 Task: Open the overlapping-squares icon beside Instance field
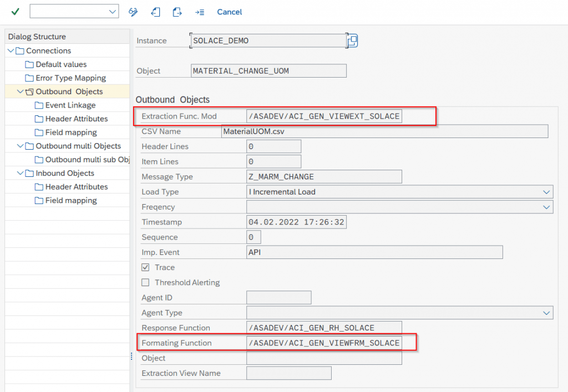coord(352,40)
